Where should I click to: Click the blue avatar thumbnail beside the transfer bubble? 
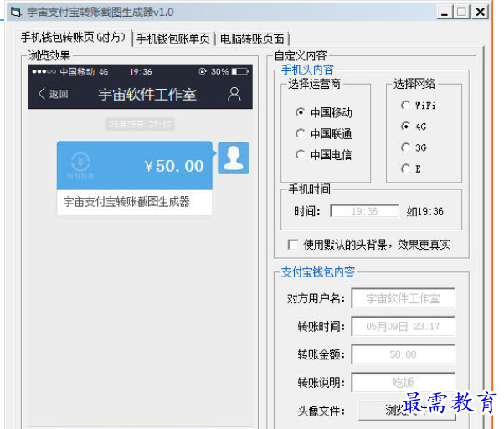234,158
